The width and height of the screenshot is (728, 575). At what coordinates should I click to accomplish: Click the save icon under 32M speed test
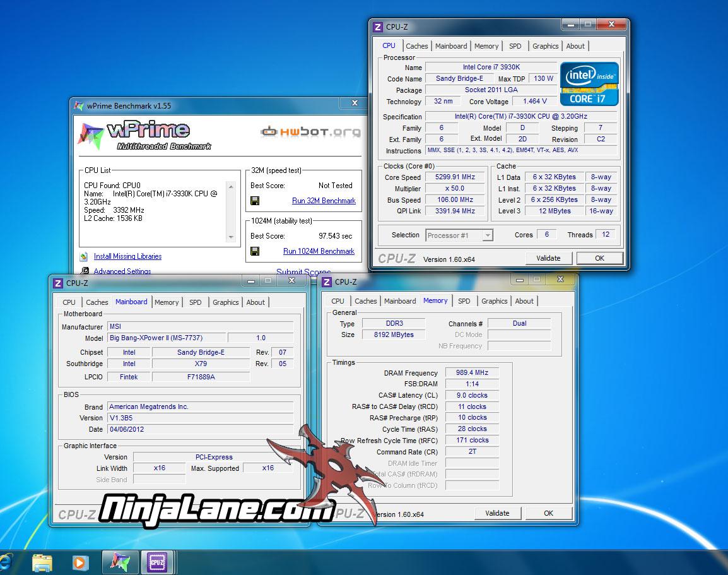(x=254, y=201)
